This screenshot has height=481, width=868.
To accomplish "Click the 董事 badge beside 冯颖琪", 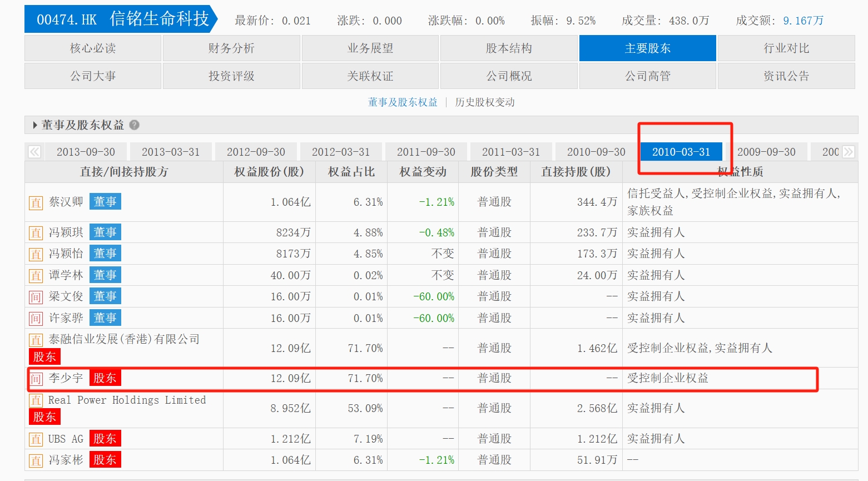I will point(105,232).
